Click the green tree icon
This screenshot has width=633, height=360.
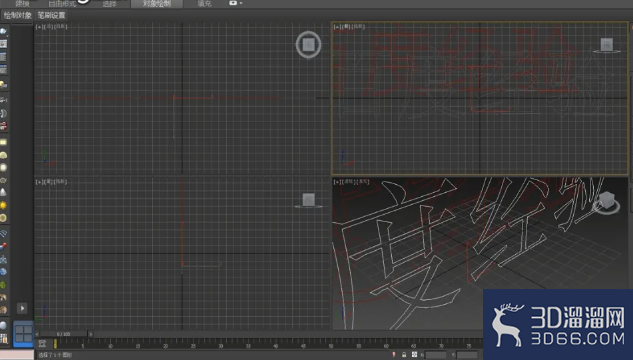tap(3, 285)
